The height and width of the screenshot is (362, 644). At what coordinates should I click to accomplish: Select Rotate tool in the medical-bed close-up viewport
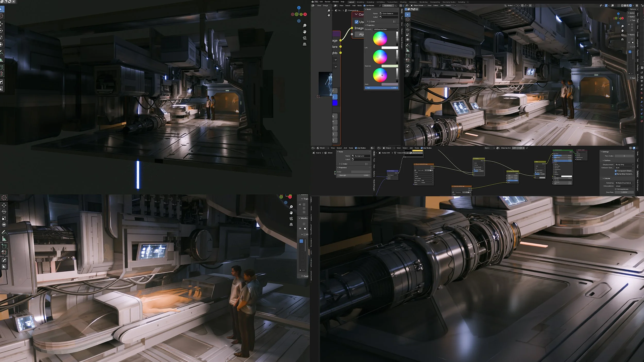(x=4, y=212)
